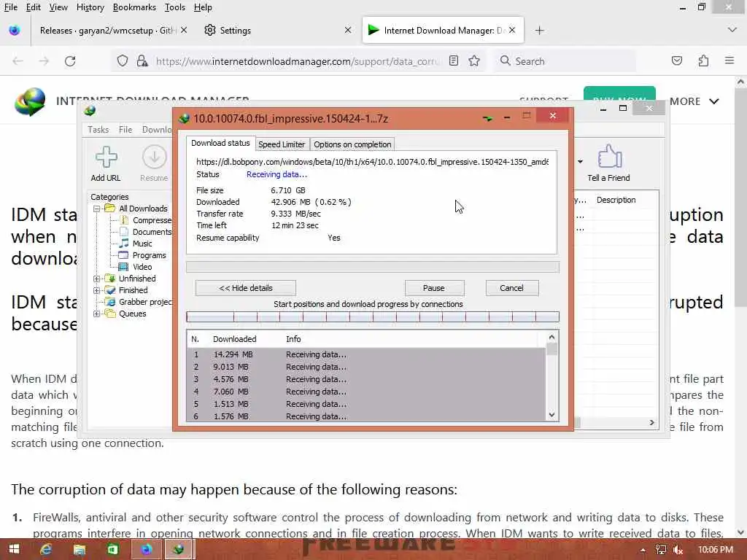Click the connections progress segment bar
This screenshot has height=560, width=747.
pyautogui.click(x=373, y=316)
